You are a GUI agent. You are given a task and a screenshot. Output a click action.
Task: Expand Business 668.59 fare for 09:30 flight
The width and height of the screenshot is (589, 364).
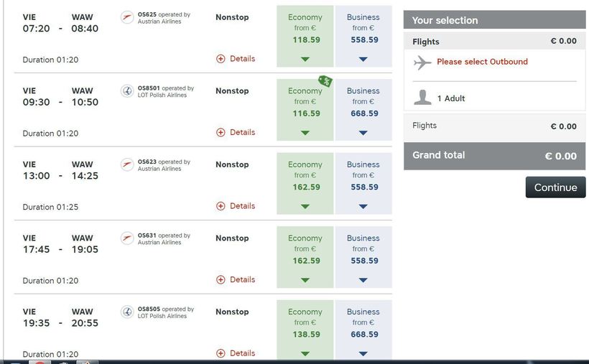[363, 133]
